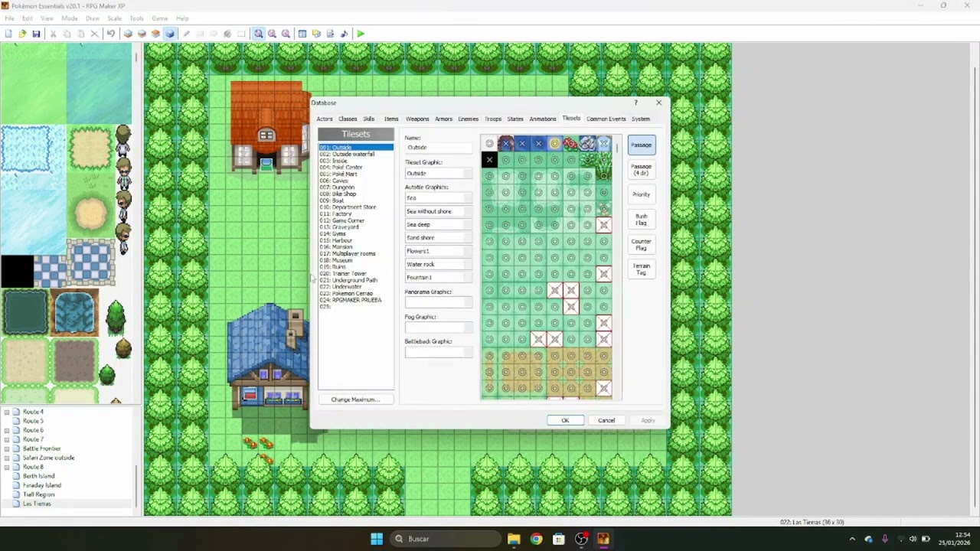Toggle passage on the black tile X
The height and width of the screenshot is (551, 980).
tap(489, 159)
